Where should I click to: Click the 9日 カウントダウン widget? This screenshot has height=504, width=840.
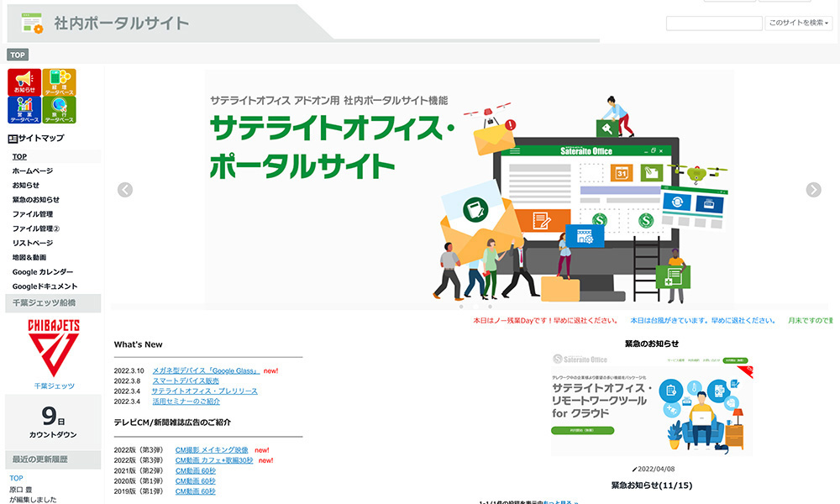[x=53, y=423]
